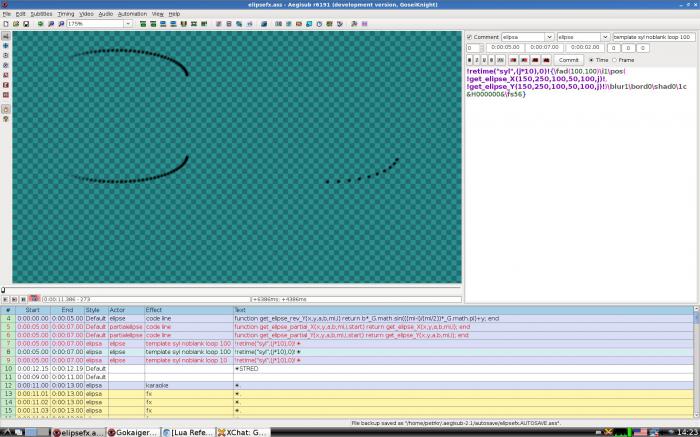
Task: Select the Time radio button
Action: pyautogui.click(x=591, y=60)
